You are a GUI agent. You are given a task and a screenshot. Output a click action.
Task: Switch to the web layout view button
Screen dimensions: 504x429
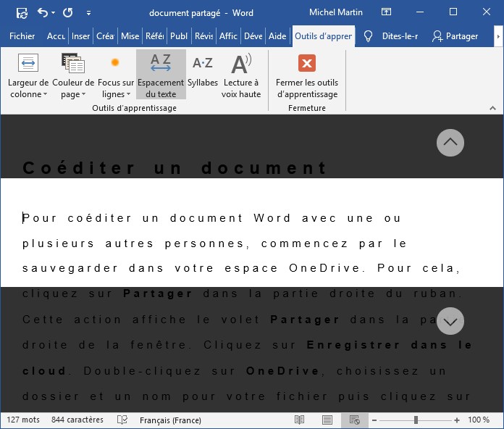pyautogui.click(x=355, y=420)
